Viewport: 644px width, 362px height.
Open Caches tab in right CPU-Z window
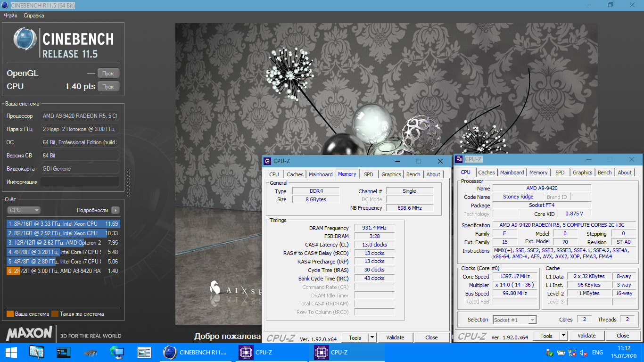click(487, 173)
